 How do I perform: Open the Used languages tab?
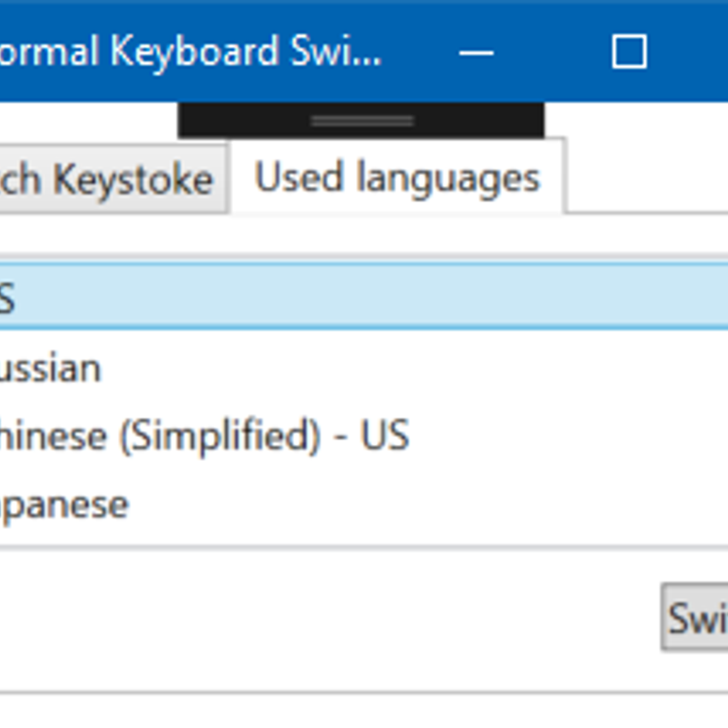pos(397,178)
